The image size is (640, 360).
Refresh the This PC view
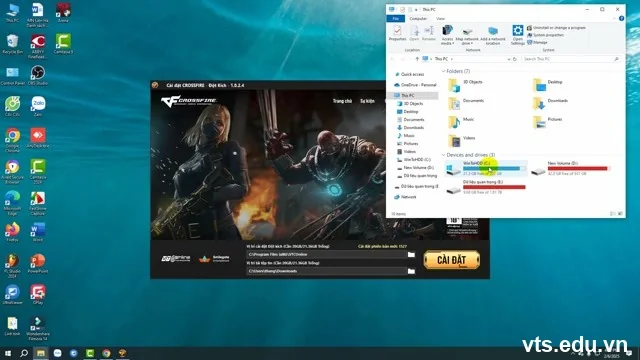[515, 59]
